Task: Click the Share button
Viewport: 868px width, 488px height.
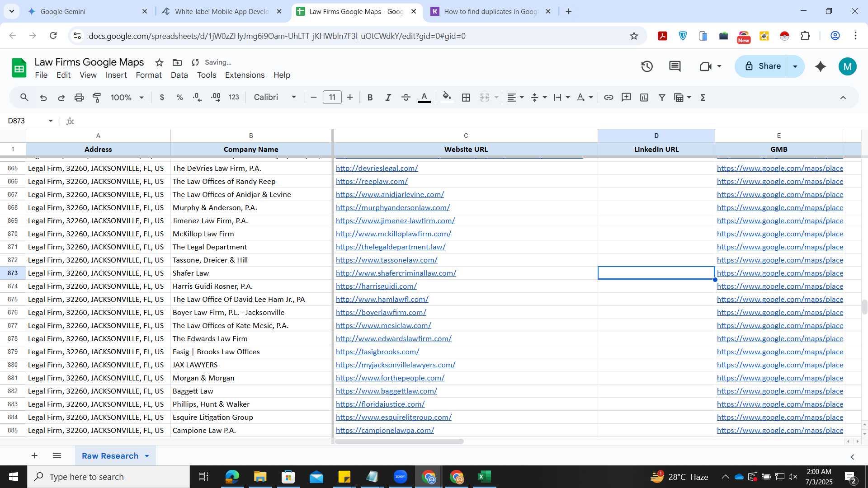Action: click(762, 66)
